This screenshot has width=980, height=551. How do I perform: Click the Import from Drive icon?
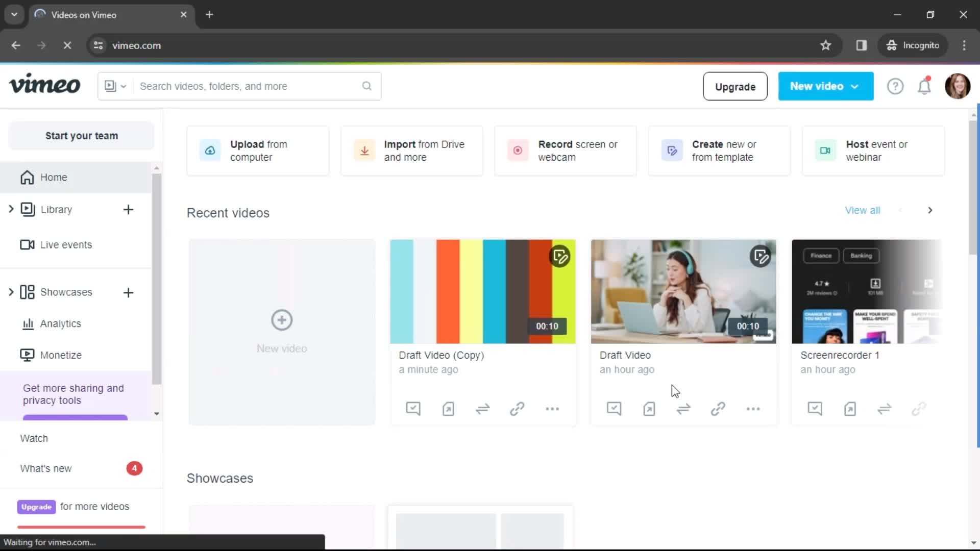pos(364,151)
